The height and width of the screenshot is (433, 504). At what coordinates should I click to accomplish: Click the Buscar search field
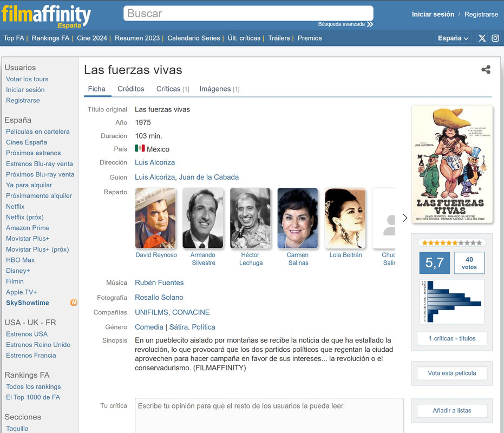click(248, 13)
